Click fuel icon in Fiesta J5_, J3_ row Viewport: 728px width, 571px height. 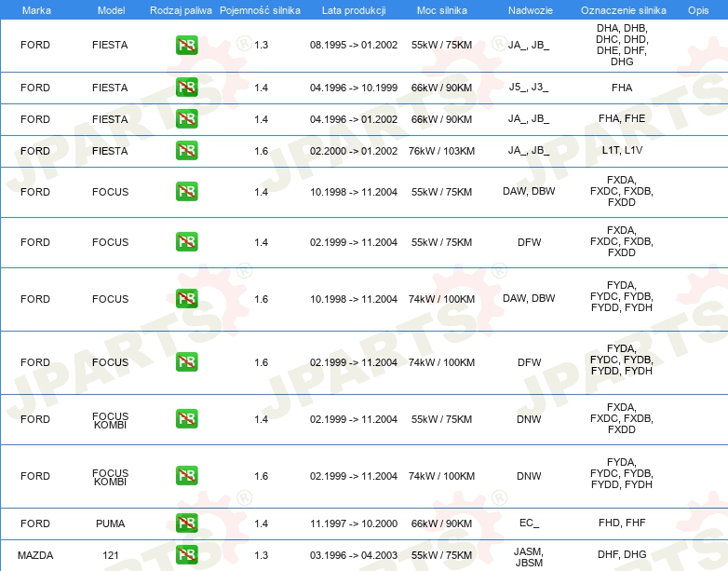click(186, 87)
